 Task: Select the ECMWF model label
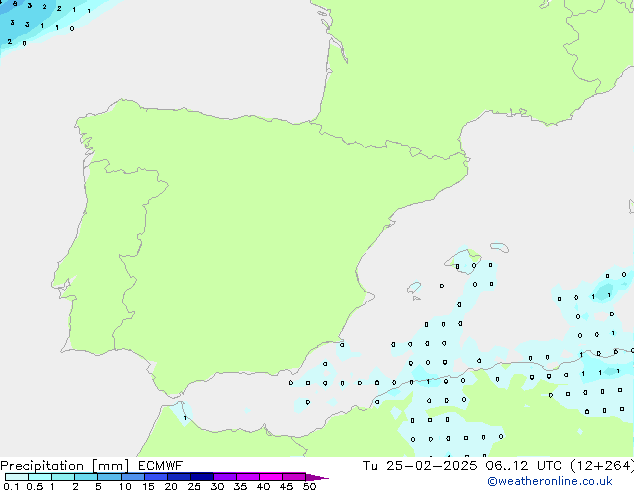pyautogui.click(x=161, y=466)
